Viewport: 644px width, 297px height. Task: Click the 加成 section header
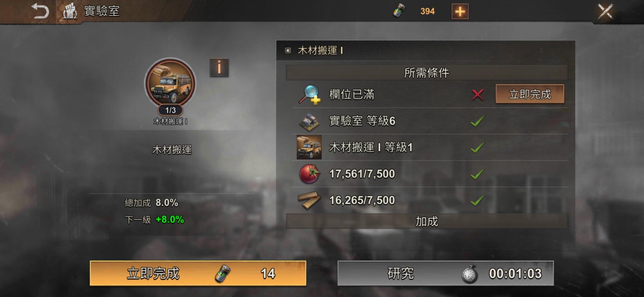point(427,221)
